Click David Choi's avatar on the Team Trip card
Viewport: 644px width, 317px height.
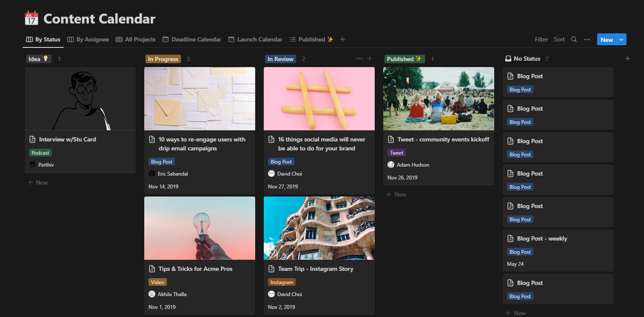point(272,294)
